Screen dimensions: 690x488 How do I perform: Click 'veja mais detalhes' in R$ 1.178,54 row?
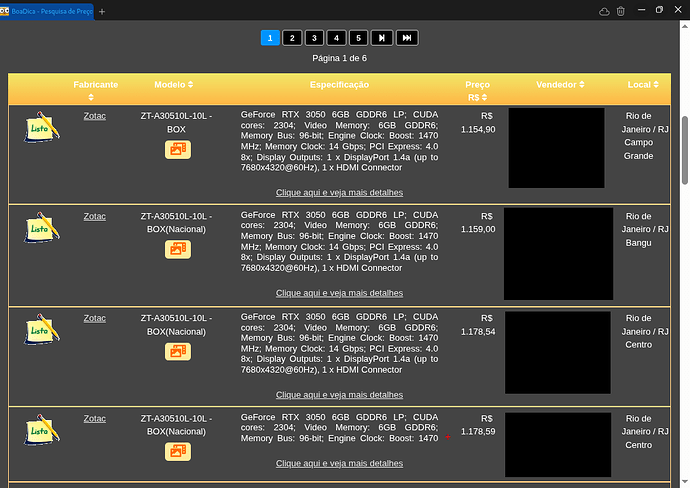pos(339,395)
